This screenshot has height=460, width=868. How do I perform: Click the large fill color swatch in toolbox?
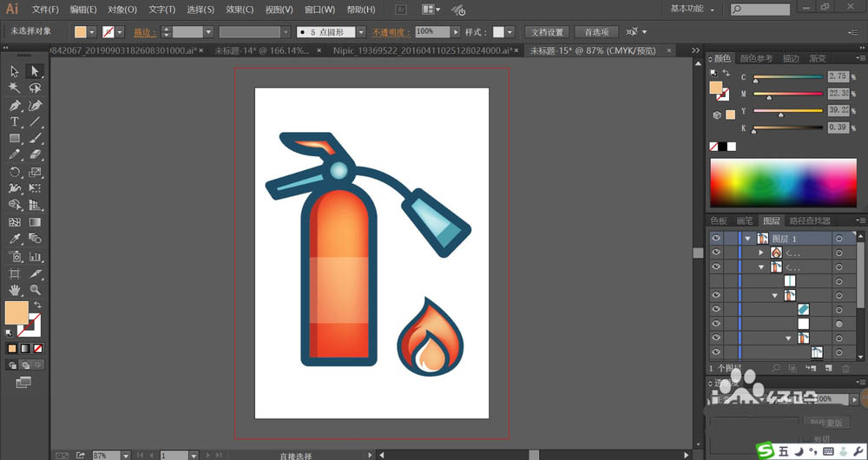tap(16, 312)
